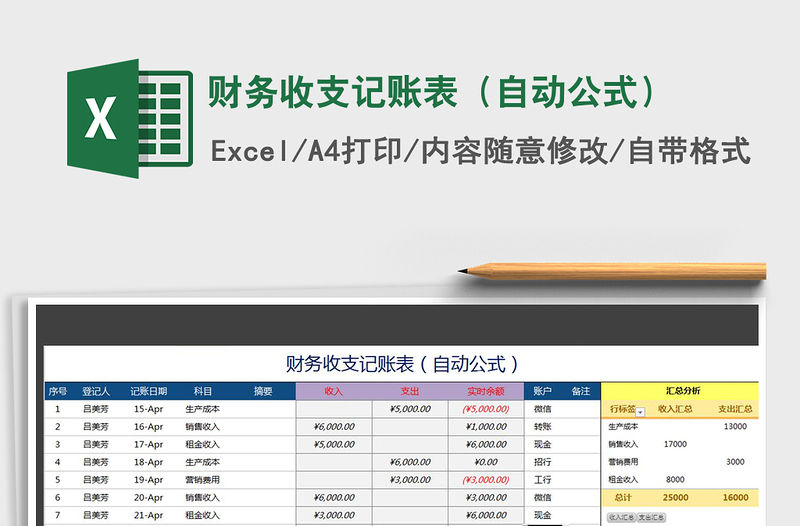Click the 工行 account cell
Image resolution: width=800 pixels, height=526 pixels.
[542, 480]
